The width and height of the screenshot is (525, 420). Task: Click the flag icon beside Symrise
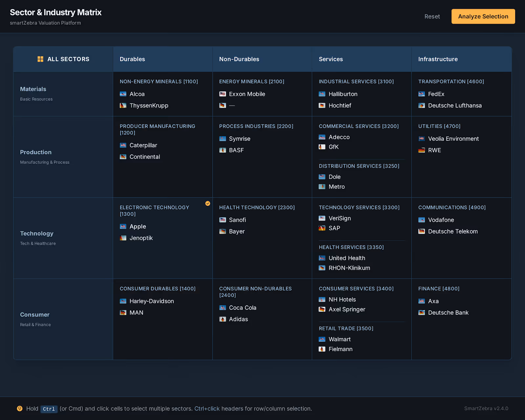tap(222, 139)
